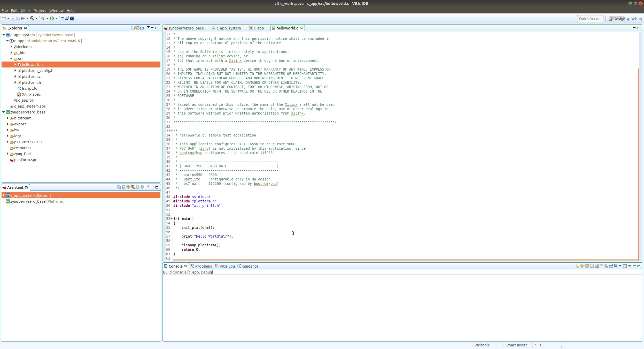Toggle Link with Editor in Explorer
This screenshot has height=349, width=644.
(137, 28)
